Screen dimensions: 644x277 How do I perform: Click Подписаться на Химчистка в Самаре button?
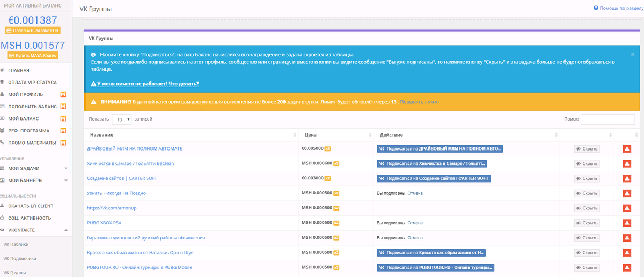tap(433, 163)
